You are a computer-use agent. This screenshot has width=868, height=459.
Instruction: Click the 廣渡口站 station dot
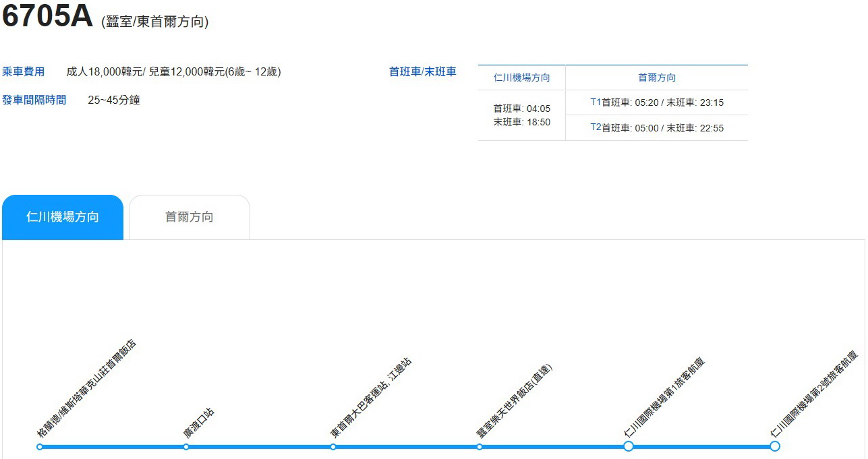pos(185,446)
